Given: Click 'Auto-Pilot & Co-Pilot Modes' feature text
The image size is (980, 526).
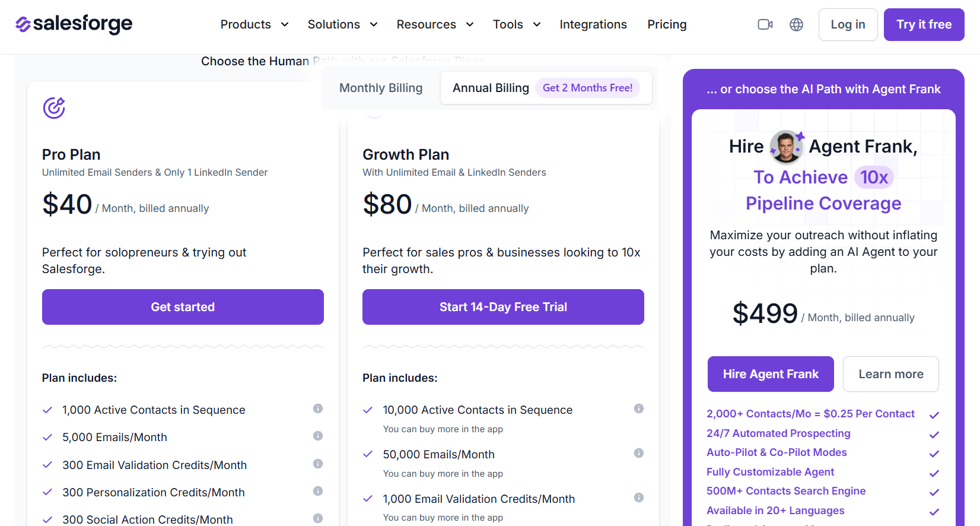Looking at the screenshot, I should pyautogui.click(x=777, y=452).
